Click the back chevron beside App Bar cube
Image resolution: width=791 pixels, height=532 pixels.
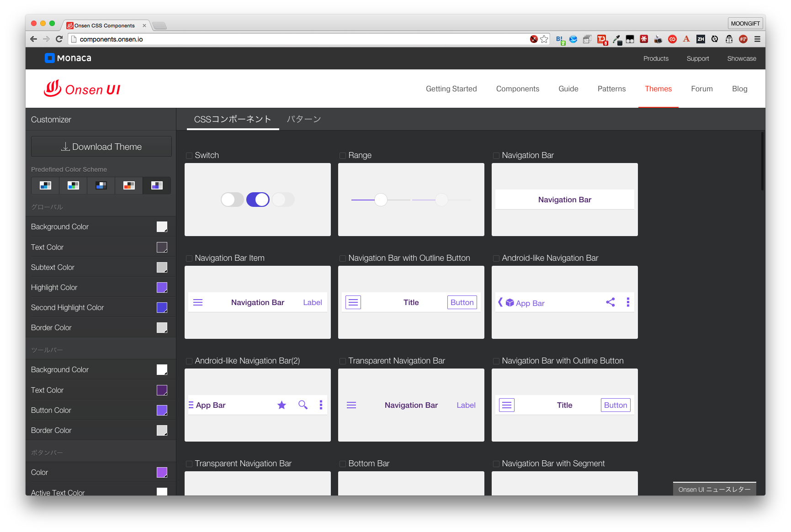coord(500,302)
